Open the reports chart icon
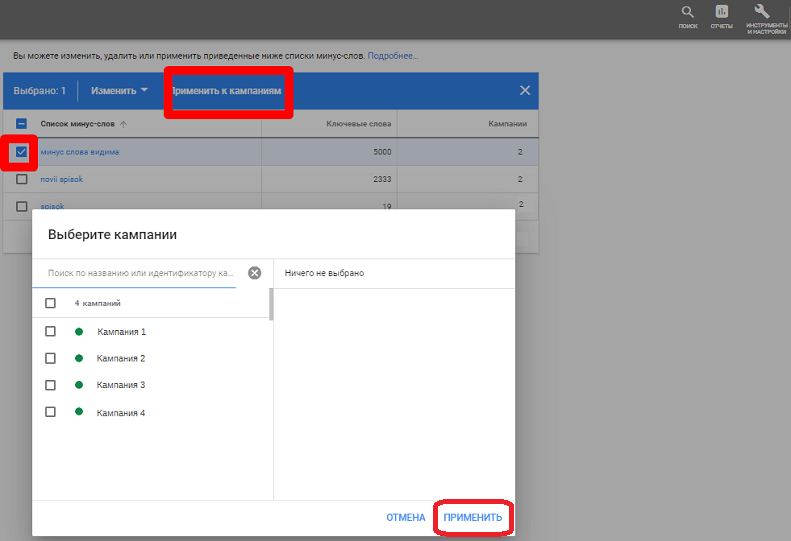The width and height of the screenshot is (791, 541). coord(721,12)
